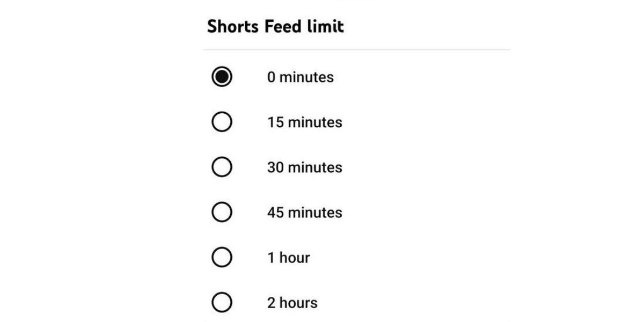Enable the 1 hour radio button
This screenshot has height=322, width=644.
[222, 258]
